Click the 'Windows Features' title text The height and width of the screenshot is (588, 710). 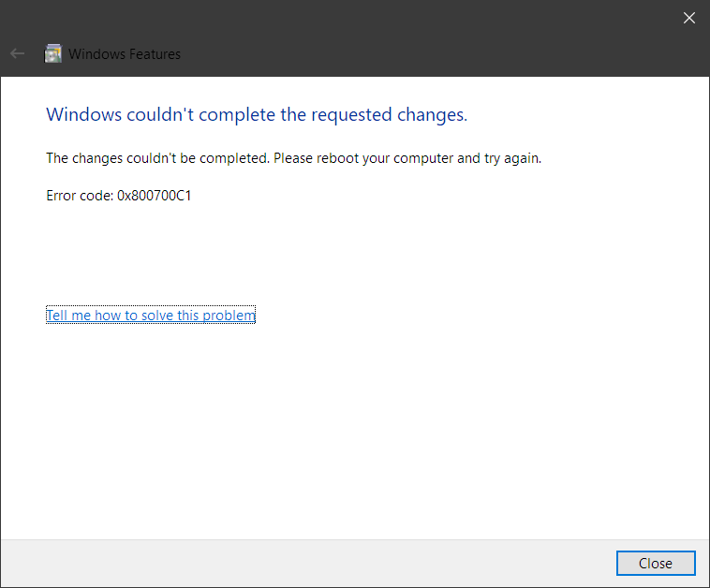pyautogui.click(x=125, y=54)
